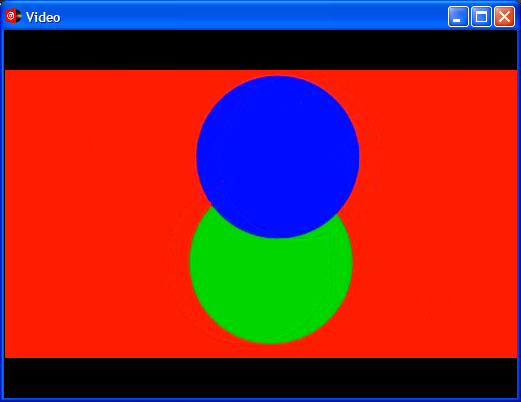Click the bottom black letterbox bar
521x402 pixels.
pos(261,378)
